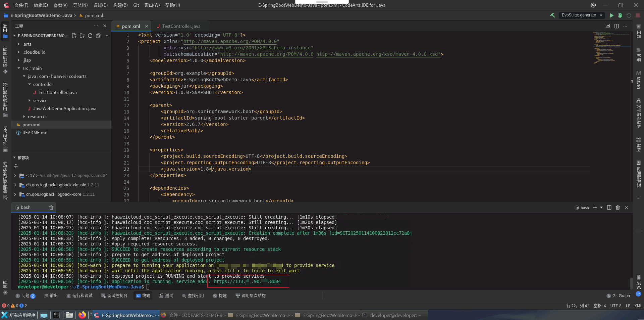Expand the resources folder
The height and width of the screenshot is (320, 644).
point(24,117)
